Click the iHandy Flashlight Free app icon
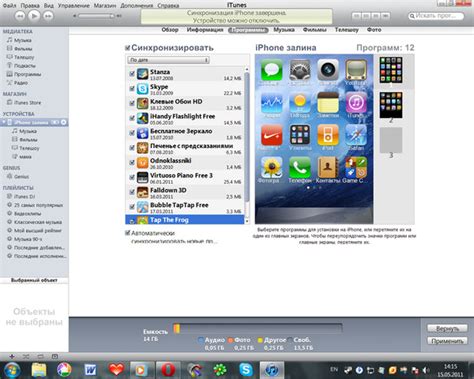This screenshot has width=474, height=379. [142, 118]
